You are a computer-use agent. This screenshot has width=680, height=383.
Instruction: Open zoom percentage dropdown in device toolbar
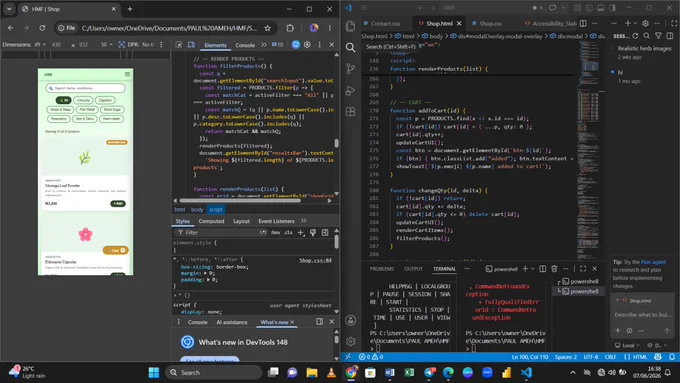coord(107,44)
